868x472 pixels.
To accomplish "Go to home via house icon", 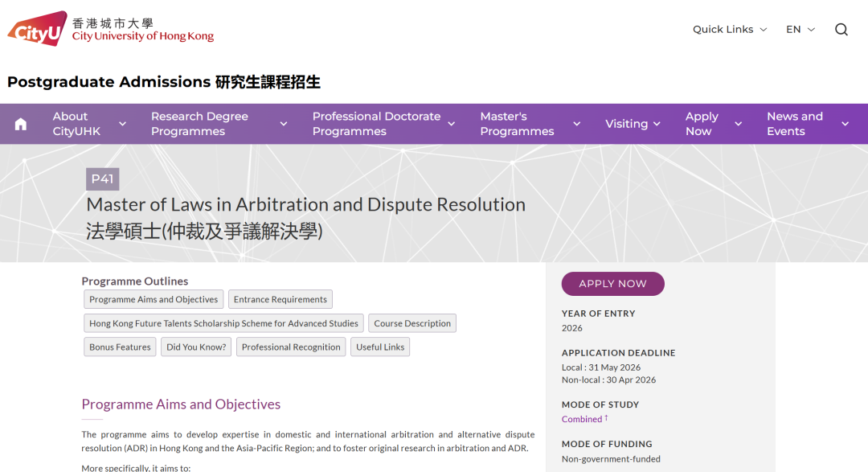I will pyautogui.click(x=21, y=124).
